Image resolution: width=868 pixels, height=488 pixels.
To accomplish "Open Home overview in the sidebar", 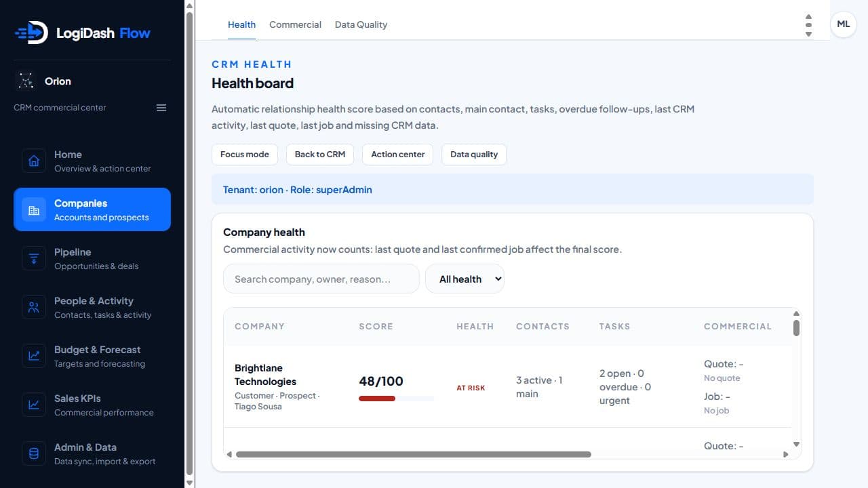I will point(92,161).
